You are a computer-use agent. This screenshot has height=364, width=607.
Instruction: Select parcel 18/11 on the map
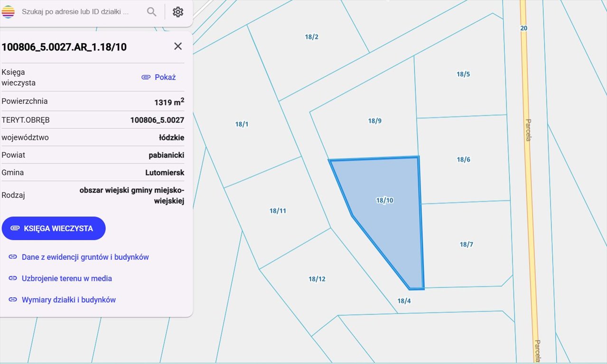[x=278, y=211]
